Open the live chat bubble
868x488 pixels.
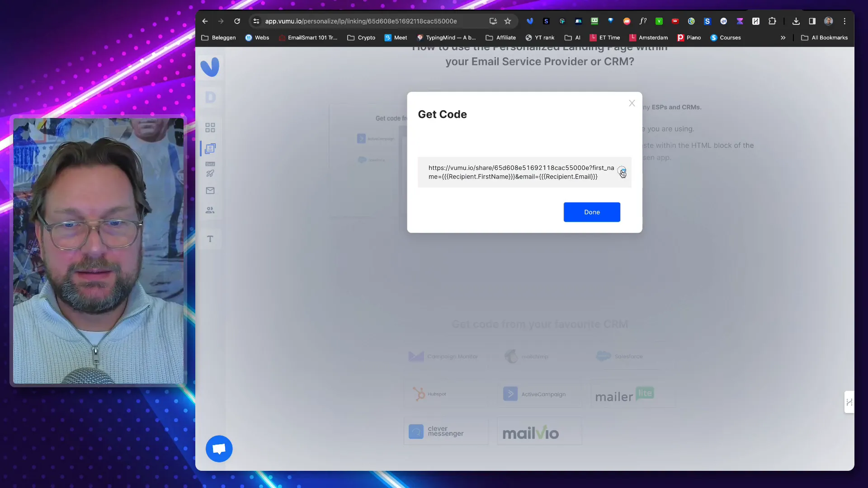pyautogui.click(x=219, y=449)
